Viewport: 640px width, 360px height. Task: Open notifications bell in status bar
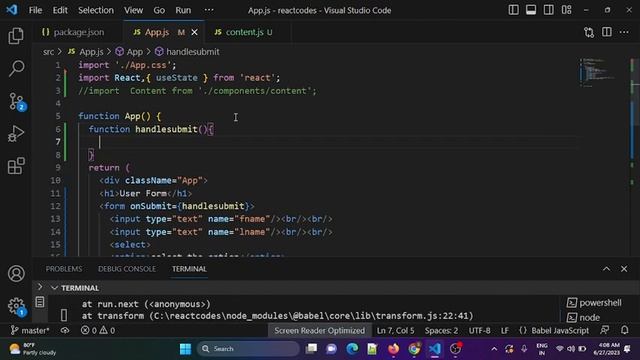pyautogui.click(x=624, y=330)
